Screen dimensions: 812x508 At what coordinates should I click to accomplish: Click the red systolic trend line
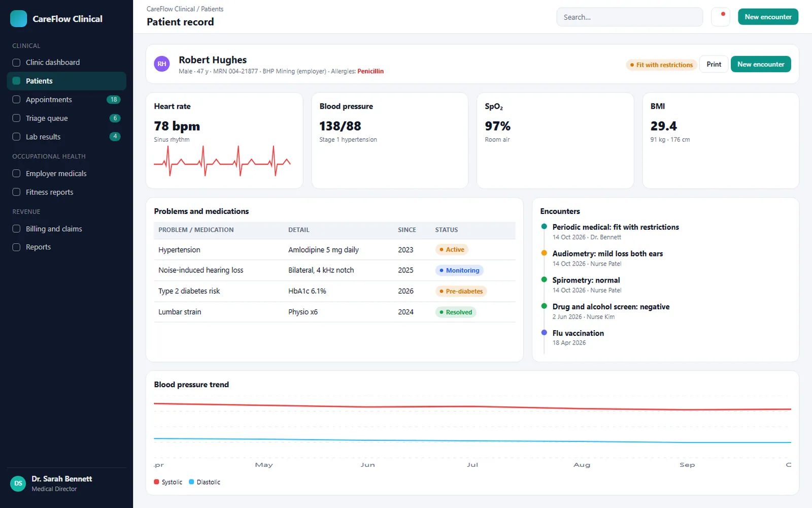pyautogui.click(x=472, y=407)
